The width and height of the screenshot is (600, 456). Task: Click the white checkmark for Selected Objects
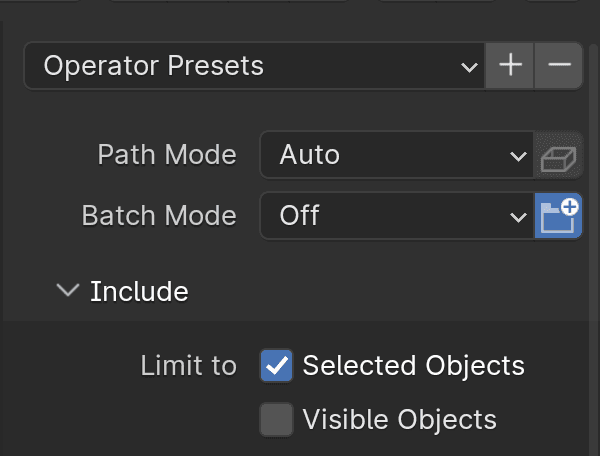click(277, 366)
